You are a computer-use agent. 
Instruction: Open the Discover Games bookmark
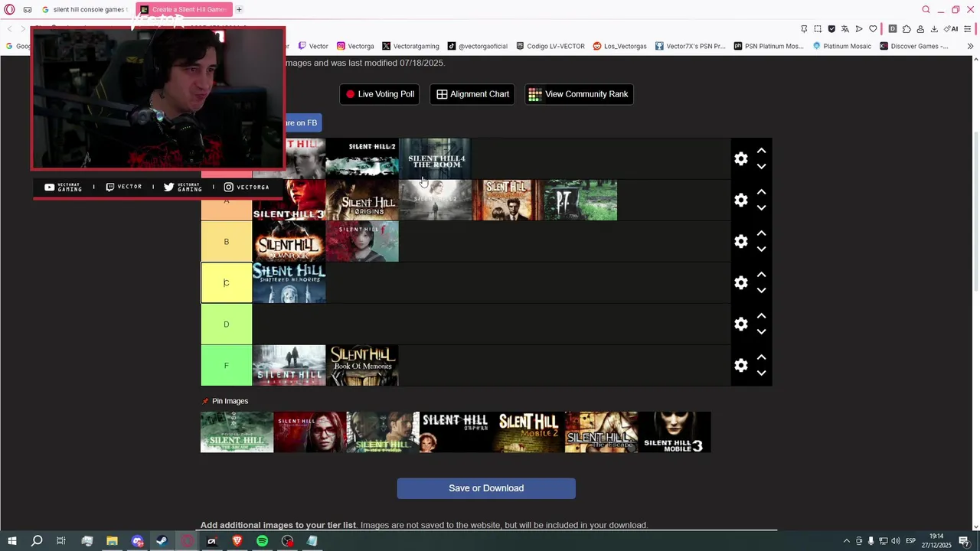point(914,46)
